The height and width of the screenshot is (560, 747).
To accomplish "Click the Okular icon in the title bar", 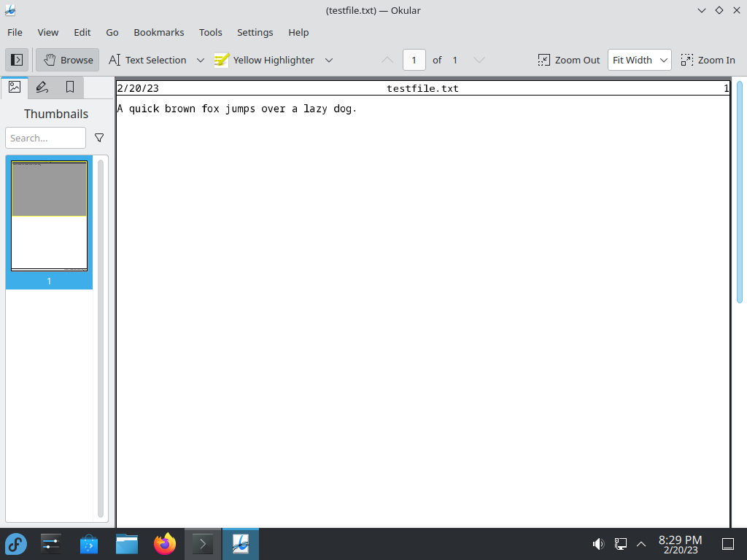I will tap(10, 10).
